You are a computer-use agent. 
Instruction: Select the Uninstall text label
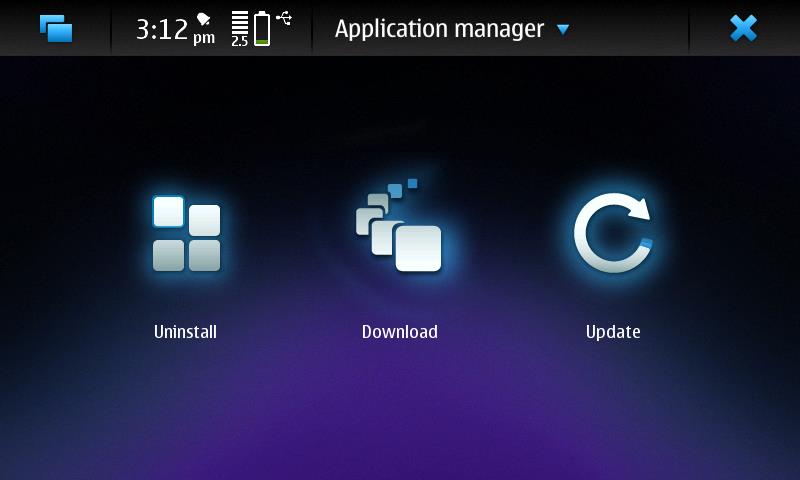(x=185, y=332)
